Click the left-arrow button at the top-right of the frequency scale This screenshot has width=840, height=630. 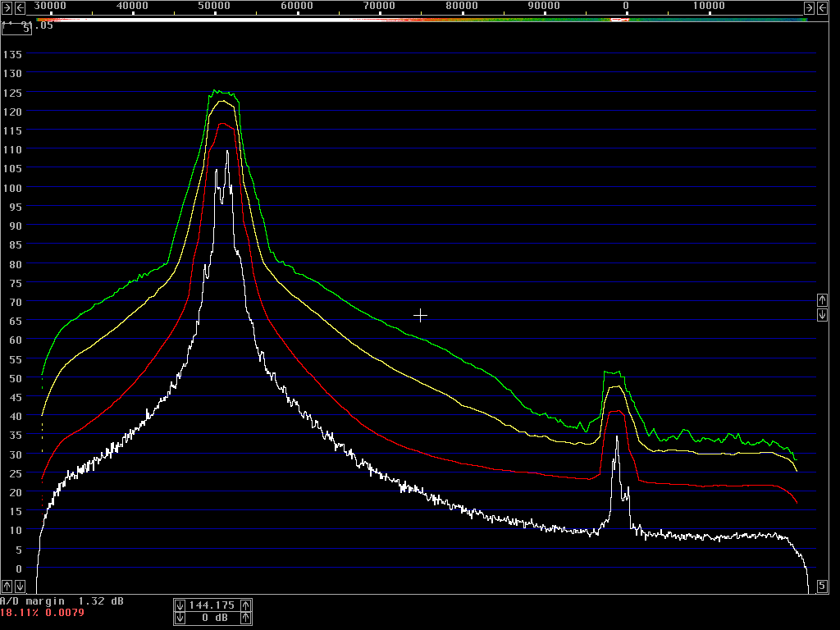822,7
